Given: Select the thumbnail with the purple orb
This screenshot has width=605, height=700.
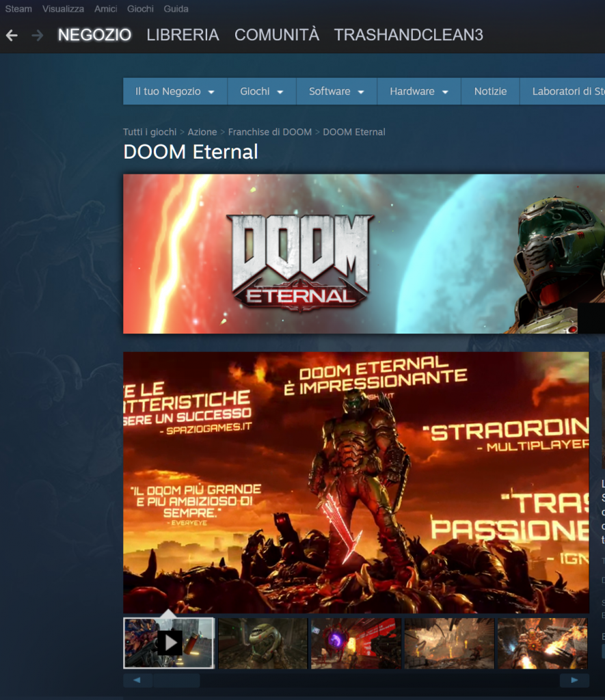Looking at the screenshot, I should [355, 643].
